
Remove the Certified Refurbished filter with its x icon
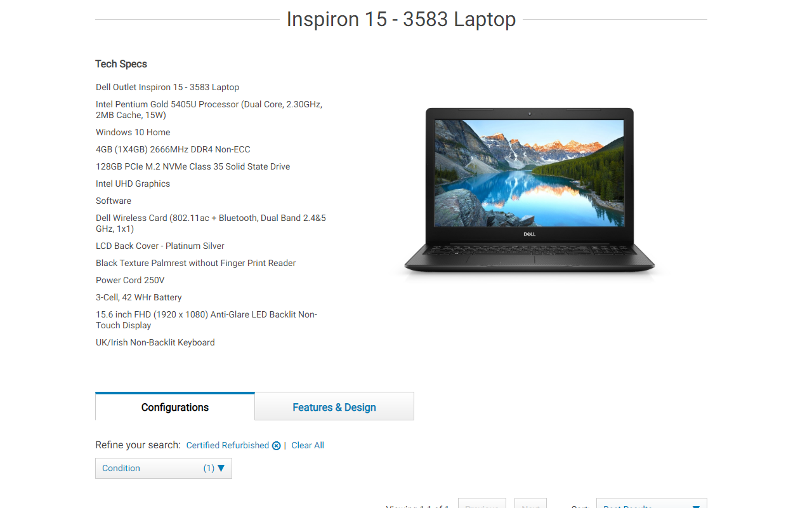[276, 446]
